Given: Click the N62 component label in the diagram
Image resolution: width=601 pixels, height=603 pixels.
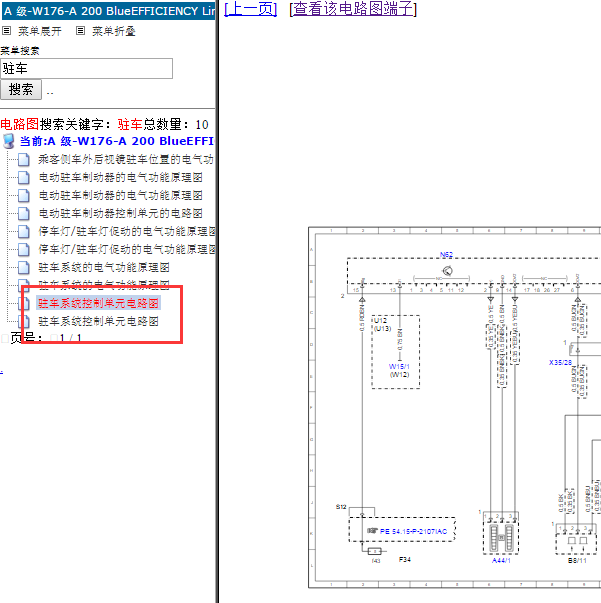Looking at the screenshot, I should pyautogui.click(x=446, y=255).
